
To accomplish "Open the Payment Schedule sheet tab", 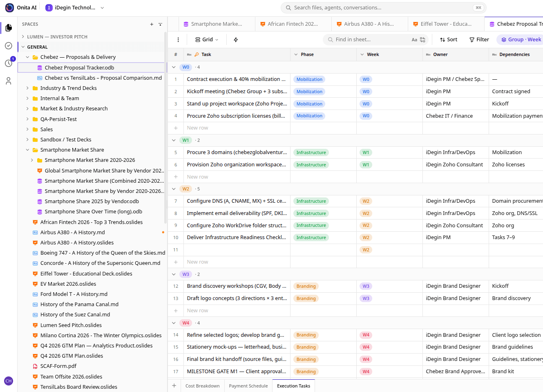I will click(x=248, y=386).
